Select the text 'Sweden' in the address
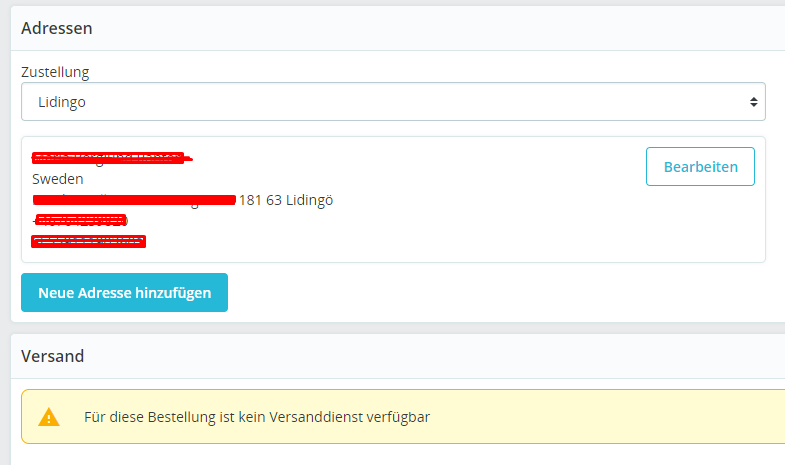The image size is (785, 465). point(58,179)
